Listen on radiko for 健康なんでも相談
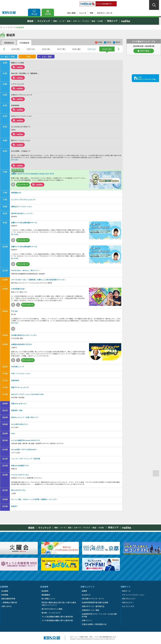This screenshot has height=644, width=161. coord(18,67)
